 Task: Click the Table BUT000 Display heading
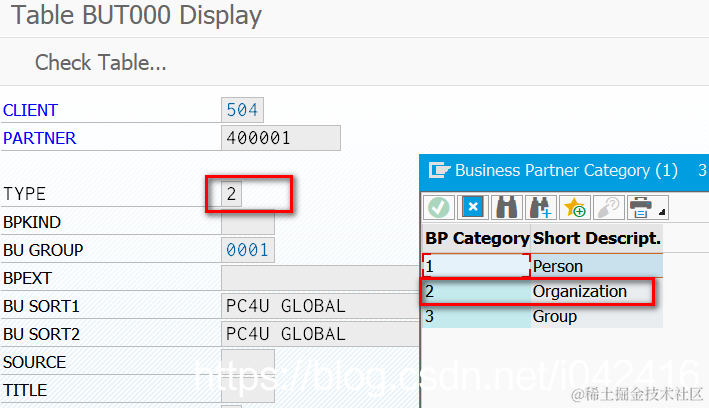(x=136, y=15)
